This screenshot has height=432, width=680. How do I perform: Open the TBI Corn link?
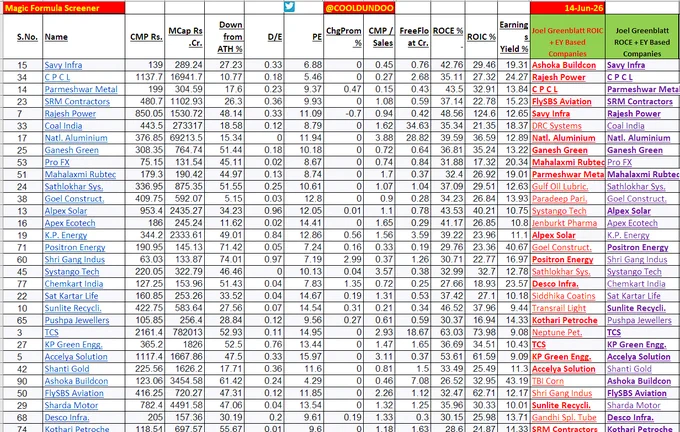pyautogui.click(x=548, y=381)
